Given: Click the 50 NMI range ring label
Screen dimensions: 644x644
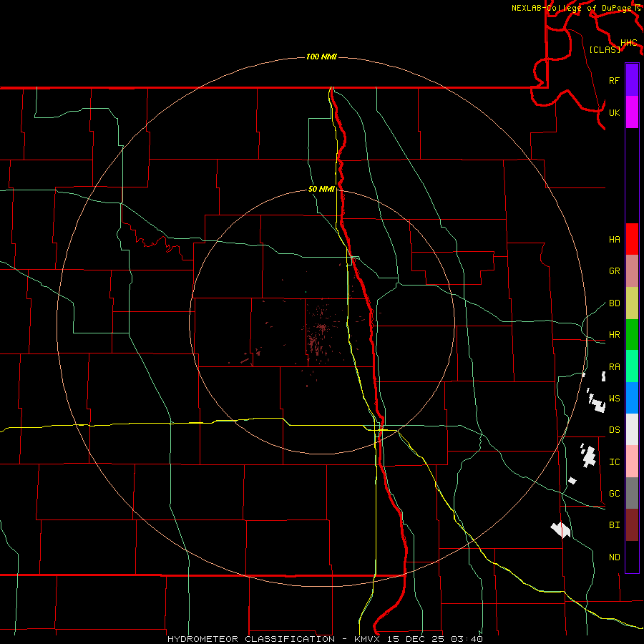Looking at the screenshot, I should coord(321,189).
